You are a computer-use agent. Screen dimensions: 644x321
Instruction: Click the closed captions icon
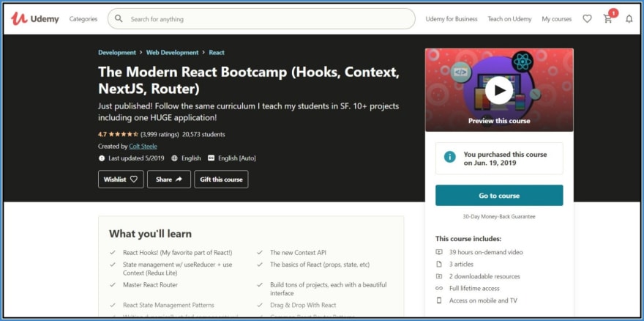(x=211, y=158)
